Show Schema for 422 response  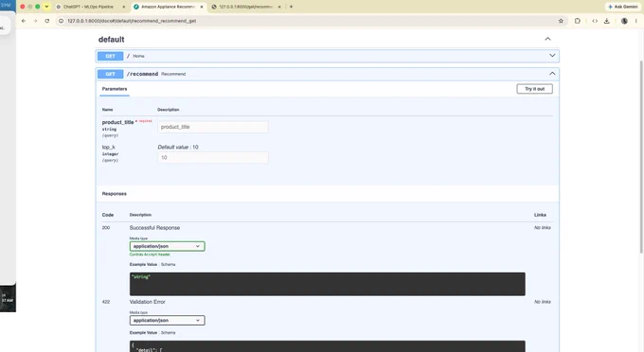pyautogui.click(x=168, y=333)
